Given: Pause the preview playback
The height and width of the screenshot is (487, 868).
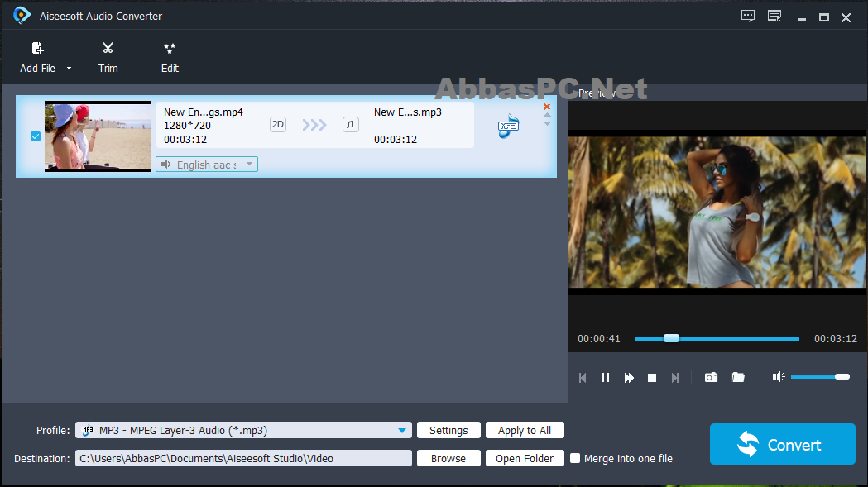Looking at the screenshot, I should point(605,377).
